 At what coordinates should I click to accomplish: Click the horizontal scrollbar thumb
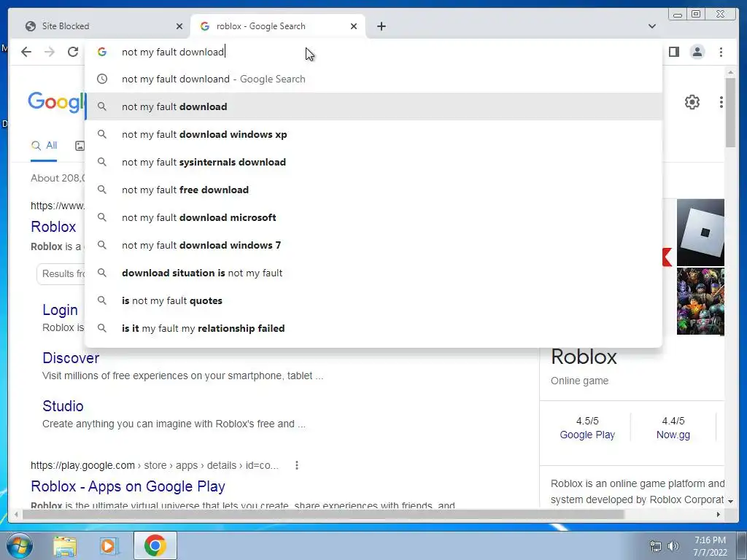(323, 514)
